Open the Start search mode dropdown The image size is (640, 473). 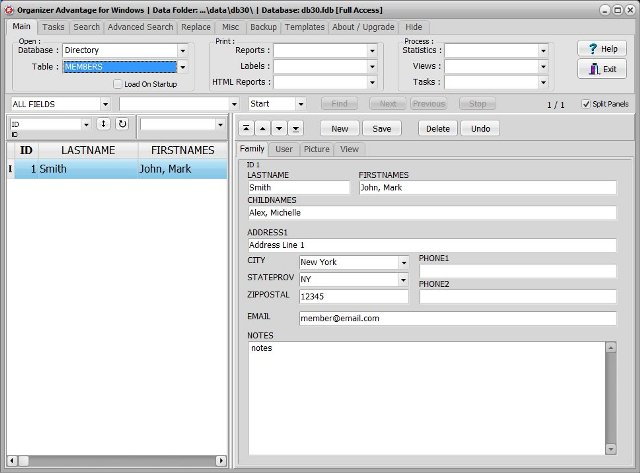tap(300, 104)
